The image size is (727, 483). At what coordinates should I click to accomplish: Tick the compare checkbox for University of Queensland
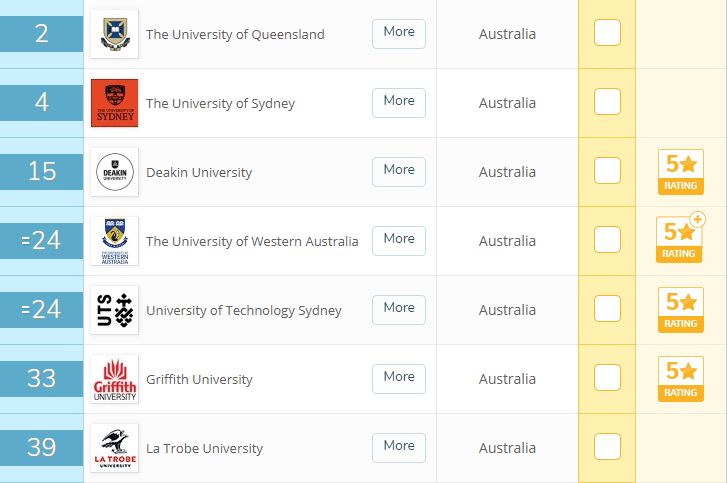(607, 32)
